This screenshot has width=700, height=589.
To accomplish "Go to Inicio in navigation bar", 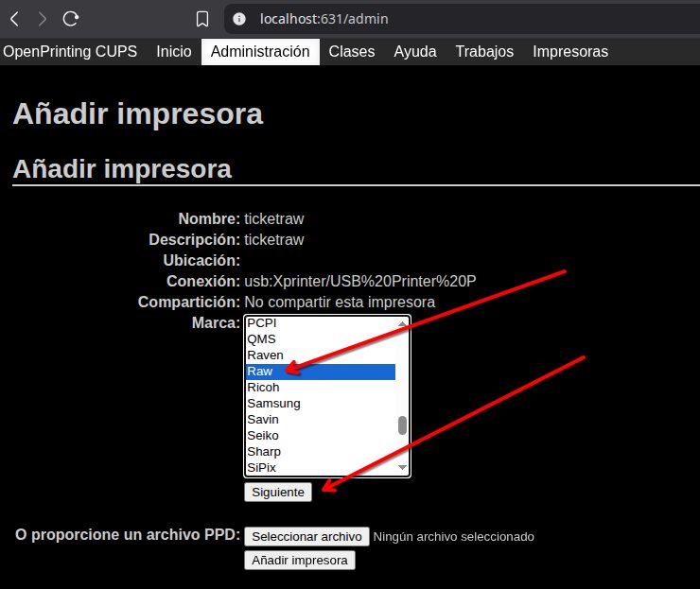I will pos(173,52).
